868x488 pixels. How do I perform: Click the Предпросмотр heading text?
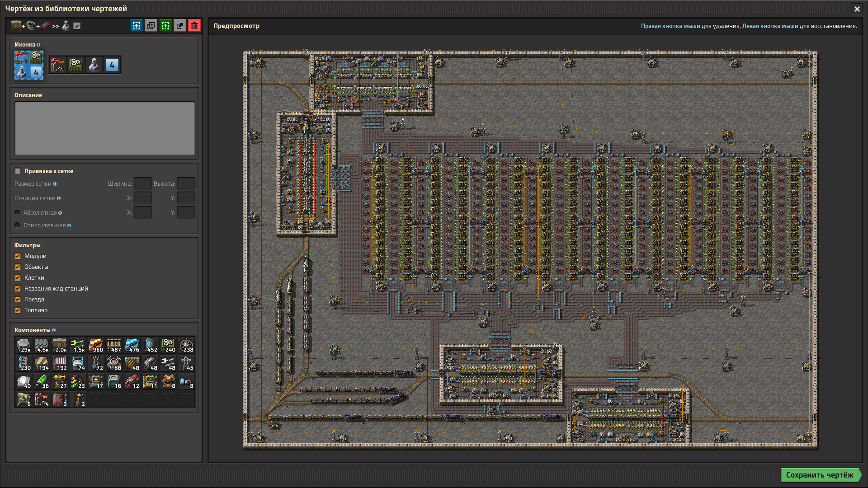point(236,26)
